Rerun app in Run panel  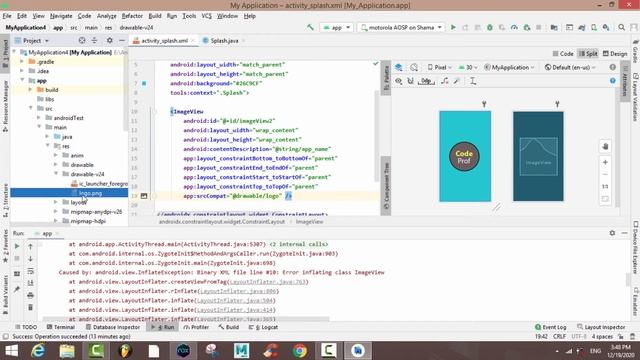click(x=17, y=247)
